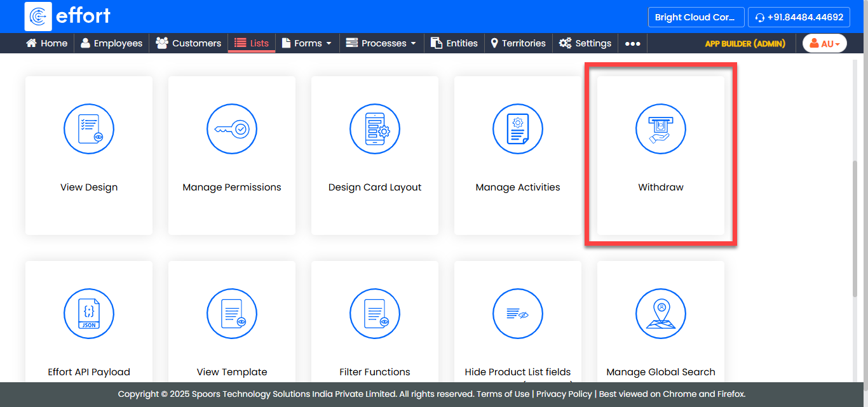This screenshot has width=868, height=407.
Task: Click the View Template icon
Action: [x=232, y=313]
